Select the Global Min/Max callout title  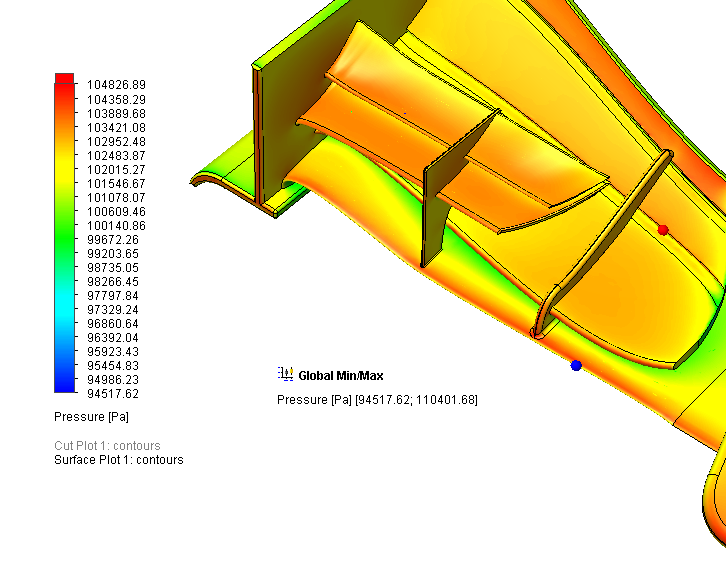click(340, 376)
